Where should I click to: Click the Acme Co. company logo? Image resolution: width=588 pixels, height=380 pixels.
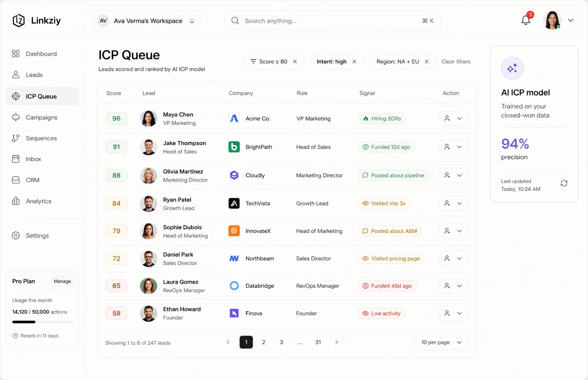tap(234, 118)
